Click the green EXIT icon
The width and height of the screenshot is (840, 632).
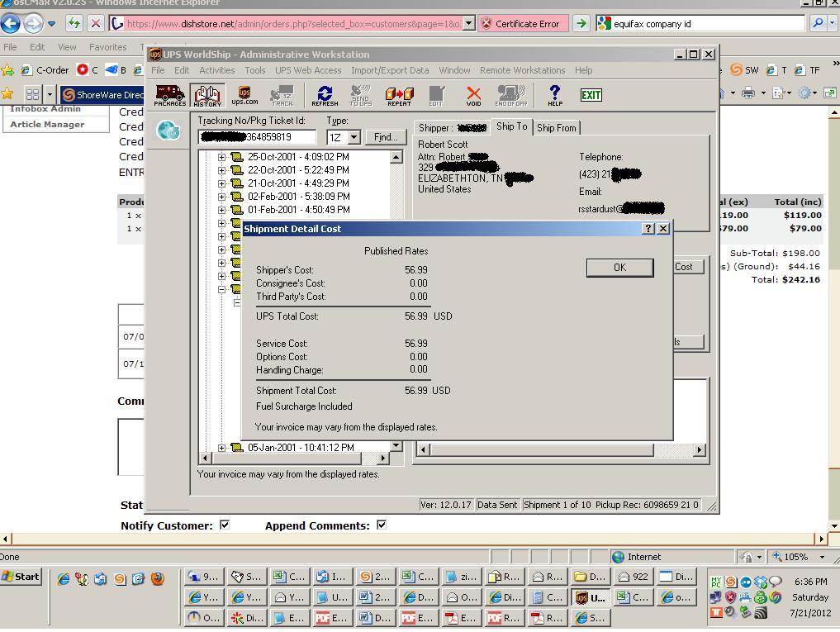pos(591,95)
